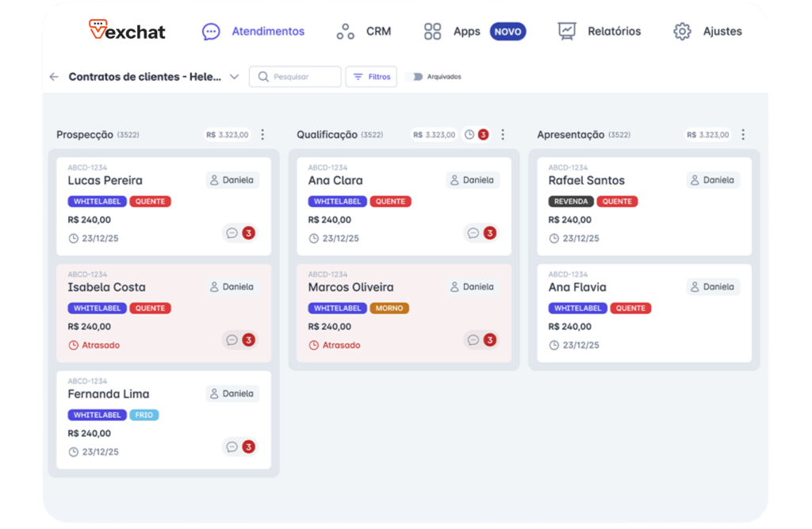Click the back arrow beside the pipeline title
Image resolution: width=812 pixels, height=529 pixels.
pyautogui.click(x=54, y=77)
